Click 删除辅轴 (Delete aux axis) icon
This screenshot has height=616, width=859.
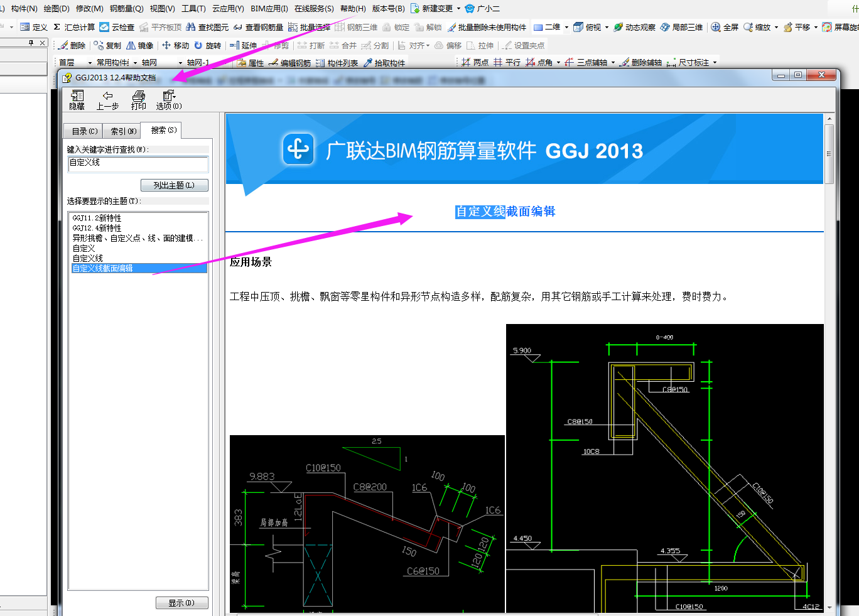[x=624, y=62]
